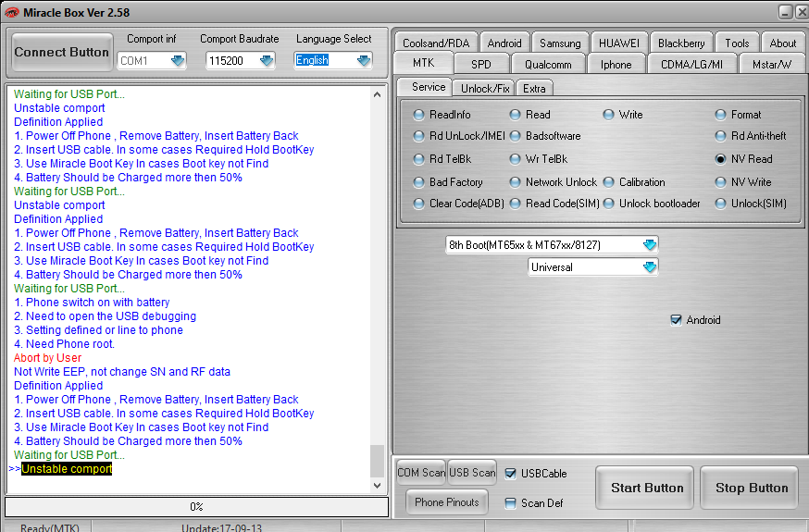
Task: Click the log scroll down arrow
Action: point(377,485)
